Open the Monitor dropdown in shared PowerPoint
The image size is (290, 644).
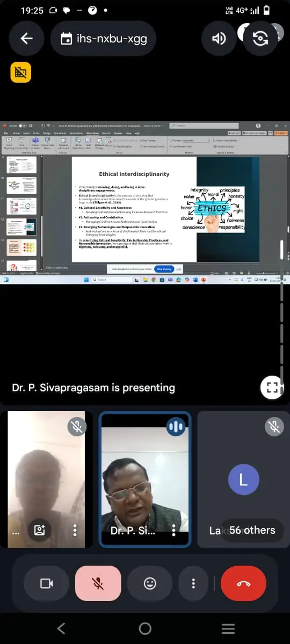[x=195, y=140]
